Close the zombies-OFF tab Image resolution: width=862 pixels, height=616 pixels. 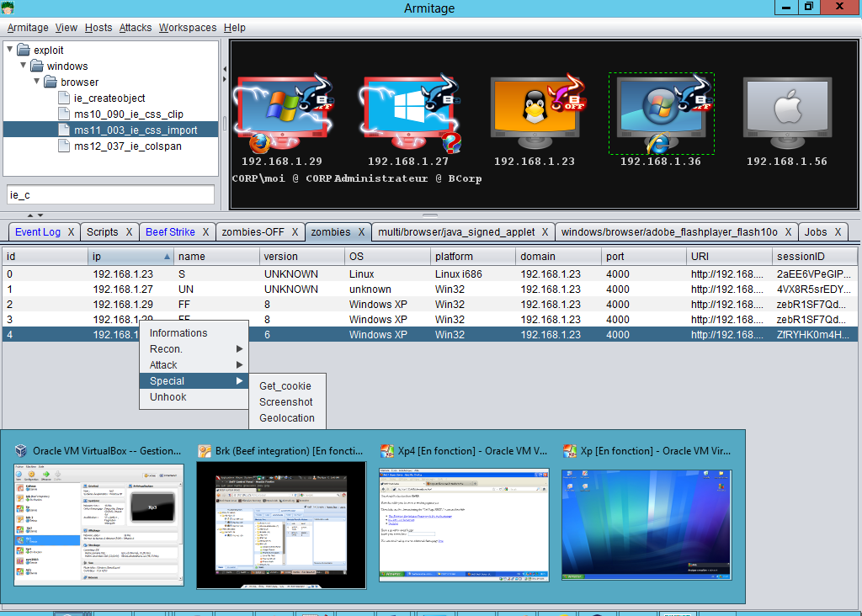click(x=295, y=232)
